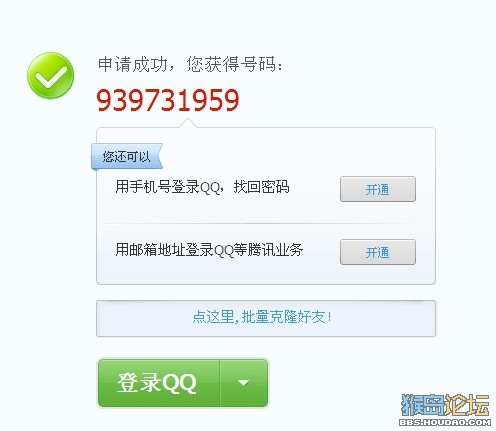Click the vertical separator in the login button
The width and height of the screenshot is (496, 431).
coord(220,383)
